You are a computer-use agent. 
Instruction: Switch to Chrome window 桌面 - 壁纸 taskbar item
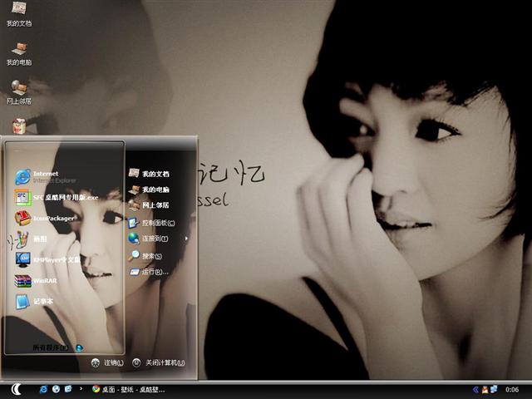tap(128, 390)
